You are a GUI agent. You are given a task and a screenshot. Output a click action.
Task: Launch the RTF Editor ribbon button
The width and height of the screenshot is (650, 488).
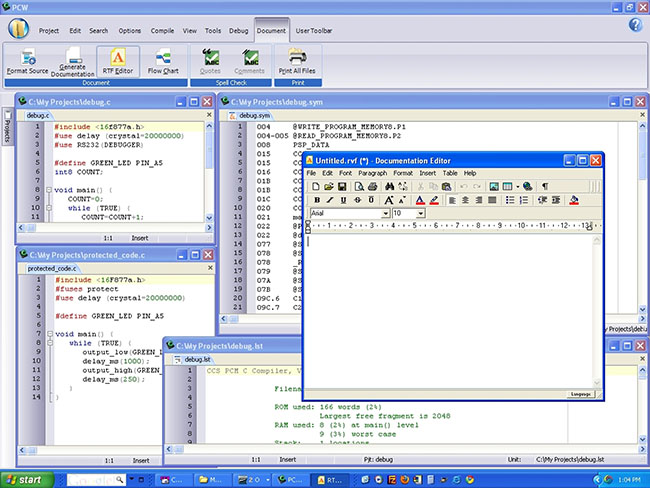pos(118,61)
